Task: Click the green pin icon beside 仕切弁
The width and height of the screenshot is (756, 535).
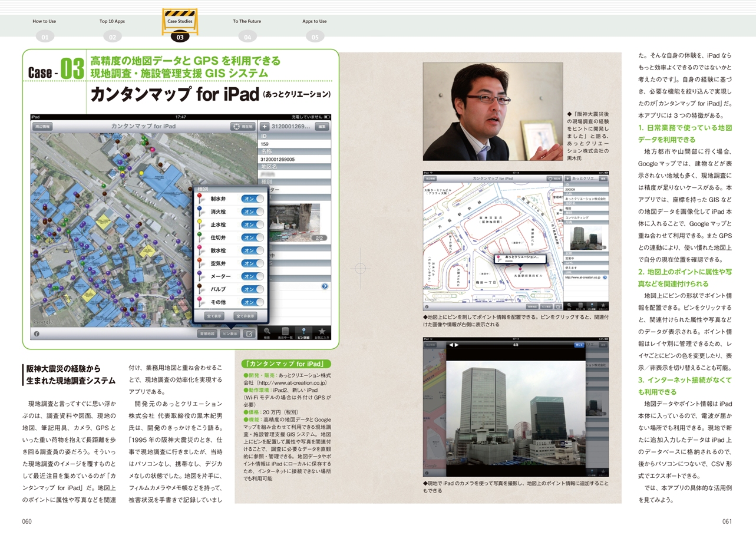Action: pyautogui.click(x=200, y=237)
